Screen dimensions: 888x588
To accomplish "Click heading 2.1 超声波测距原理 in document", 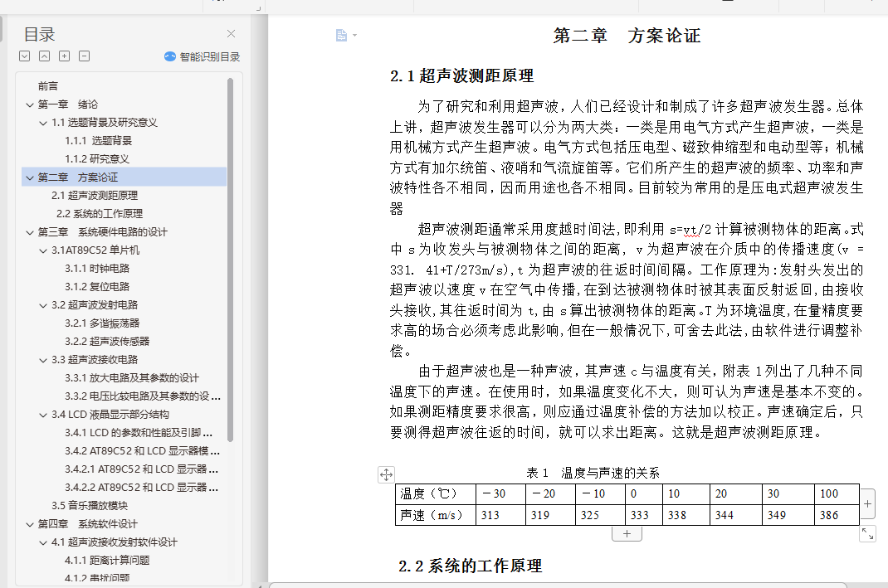I will click(x=461, y=75).
